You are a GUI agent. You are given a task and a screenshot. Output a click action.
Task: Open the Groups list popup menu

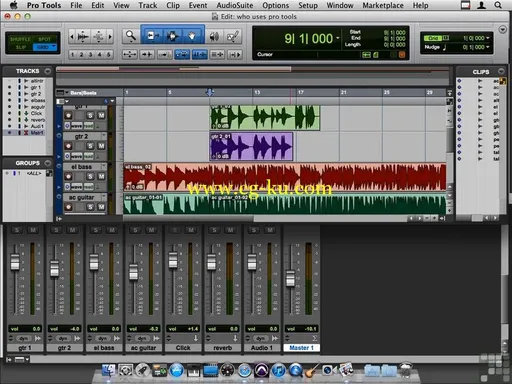tap(48, 163)
